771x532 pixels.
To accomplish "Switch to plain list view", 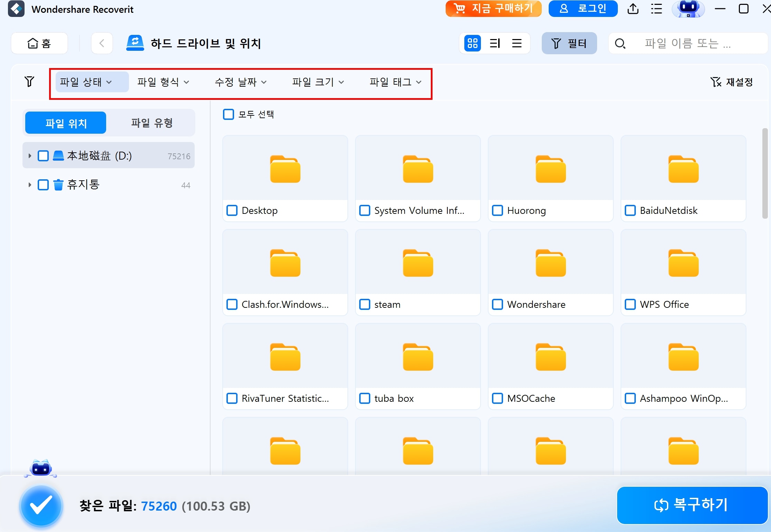I will pyautogui.click(x=517, y=44).
